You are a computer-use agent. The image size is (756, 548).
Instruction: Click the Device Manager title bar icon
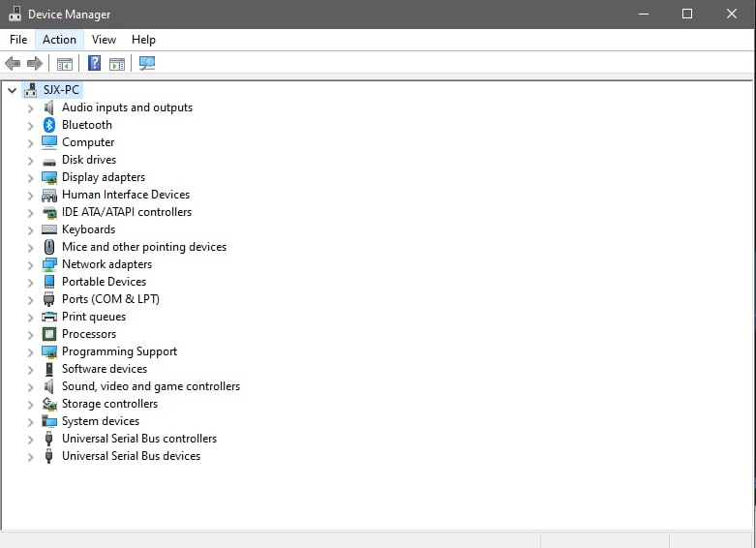pyautogui.click(x=15, y=14)
